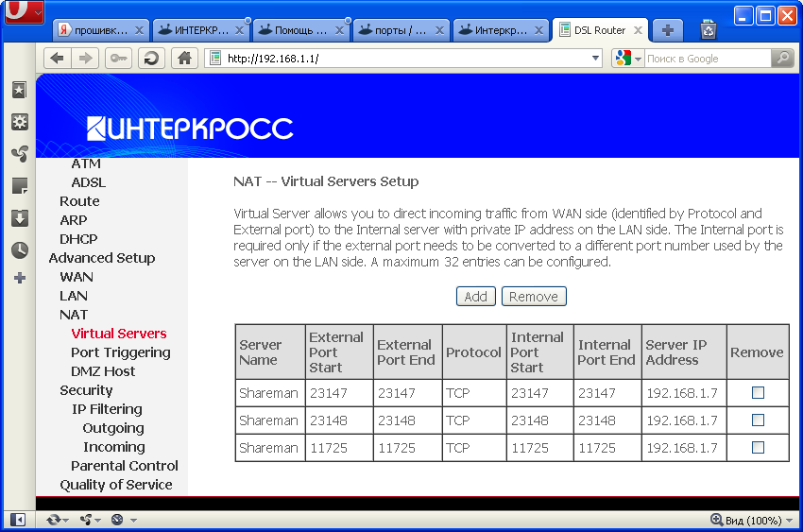Viewport: 803px width, 532px height.
Task: Click the Remove button above table
Action: (534, 297)
